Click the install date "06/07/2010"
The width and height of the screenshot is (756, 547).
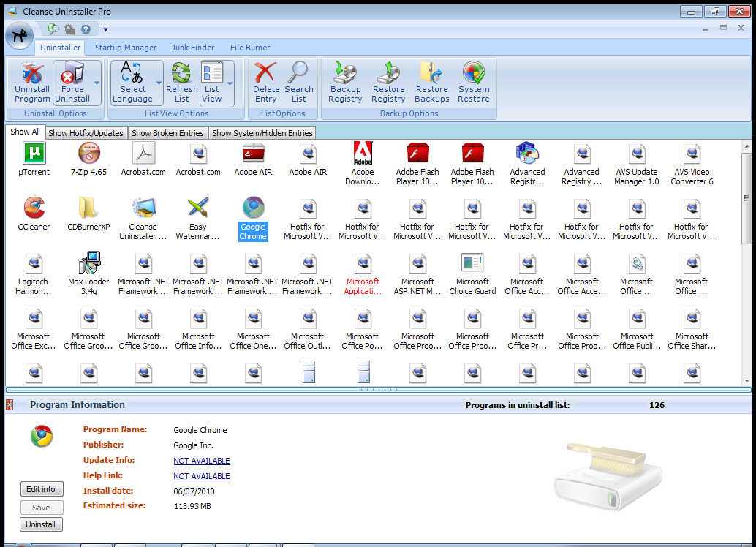[194, 491]
